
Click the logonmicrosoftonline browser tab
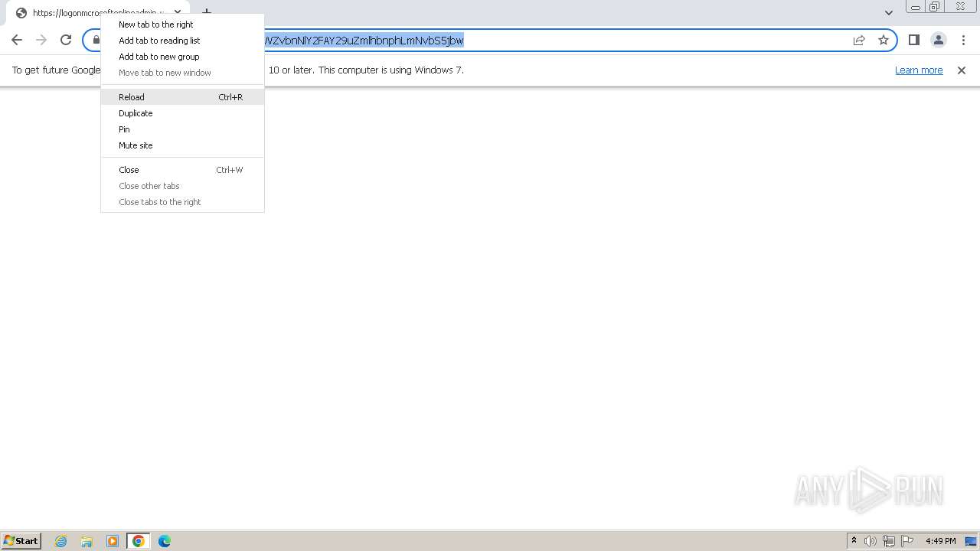tap(98, 13)
